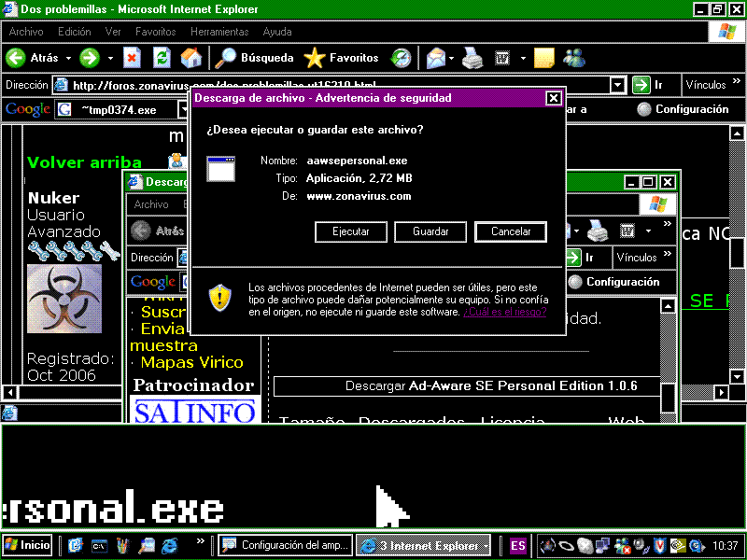Viewport: 747px width, 560px height.
Task: Open the Búsqueda search pane
Action: click(x=254, y=58)
